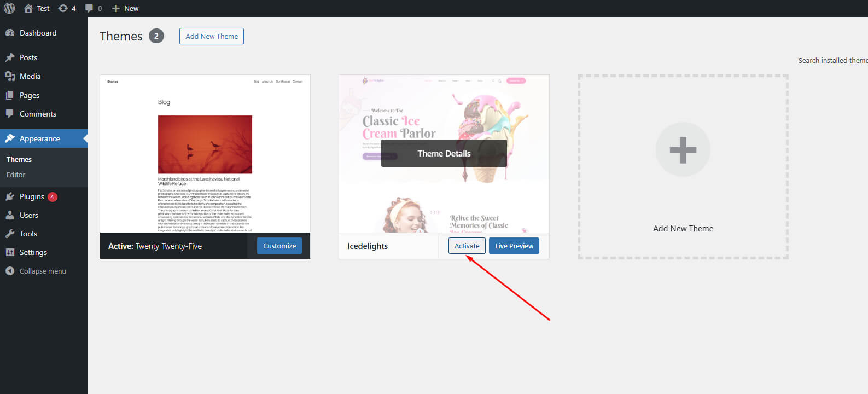Click the Icedelights theme name
868x394 pixels.
(x=368, y=246)
